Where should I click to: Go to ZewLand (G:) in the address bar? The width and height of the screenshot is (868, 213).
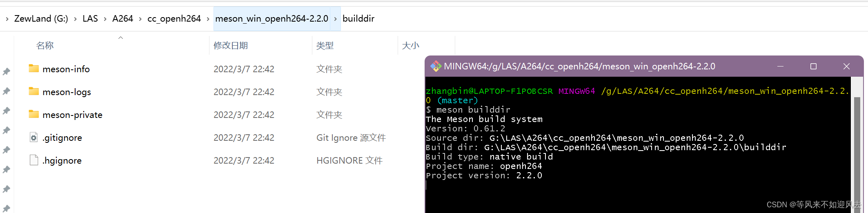[x=41, y=18]
